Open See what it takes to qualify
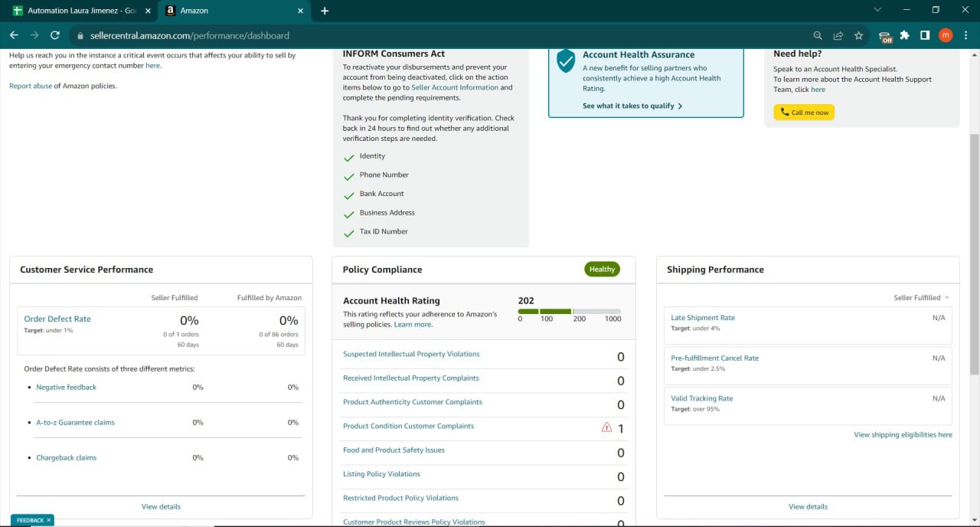 (x=632, y=106)
